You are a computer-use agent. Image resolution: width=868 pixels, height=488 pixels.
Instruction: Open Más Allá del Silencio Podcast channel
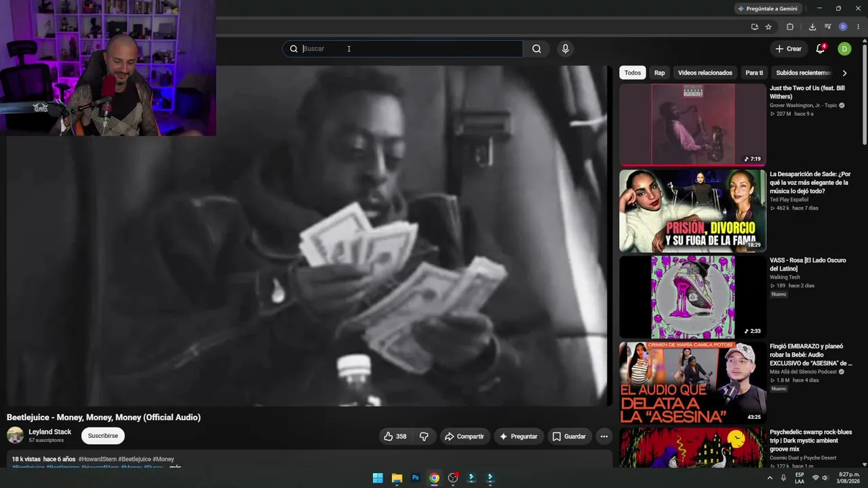[804, 372]
